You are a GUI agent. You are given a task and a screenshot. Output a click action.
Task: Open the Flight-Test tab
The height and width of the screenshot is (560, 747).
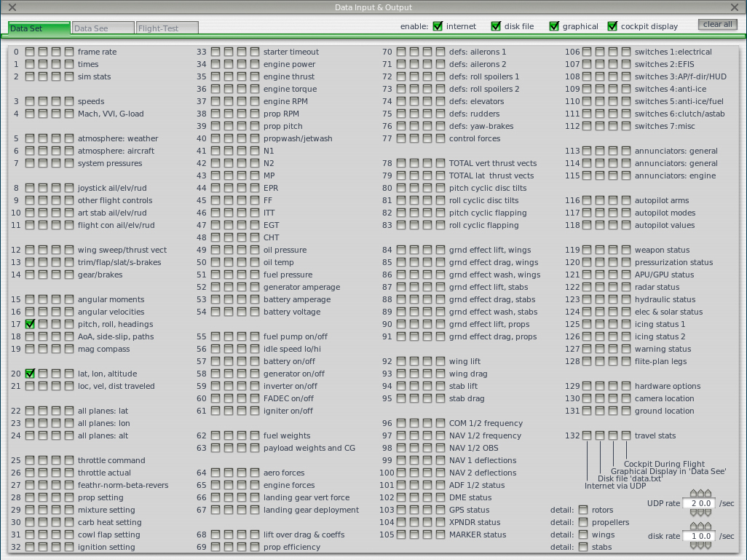point(167,28)
